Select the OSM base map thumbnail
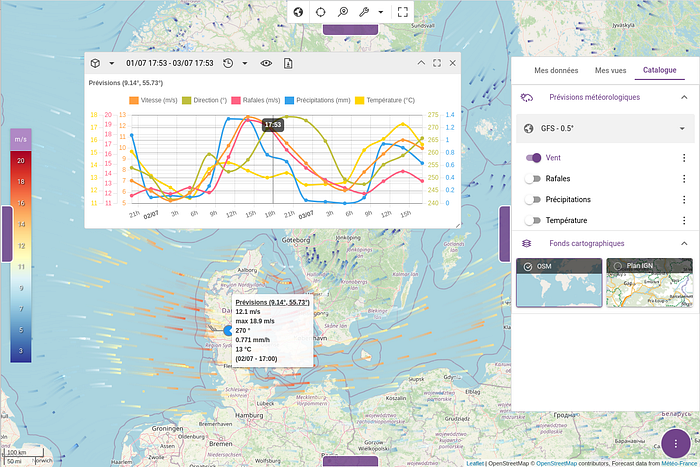The height and width of the screenshot is (467, 700). click(559, 283)
